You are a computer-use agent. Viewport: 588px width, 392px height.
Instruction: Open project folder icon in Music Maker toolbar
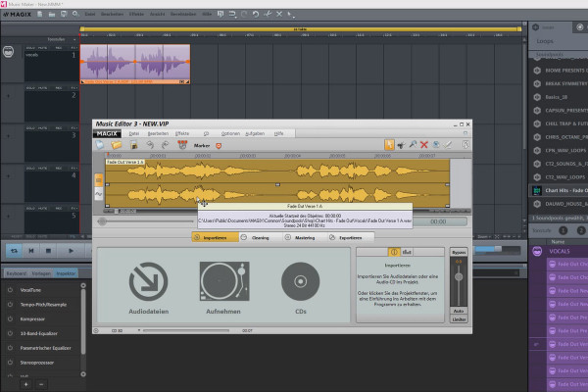click(52, 15)
